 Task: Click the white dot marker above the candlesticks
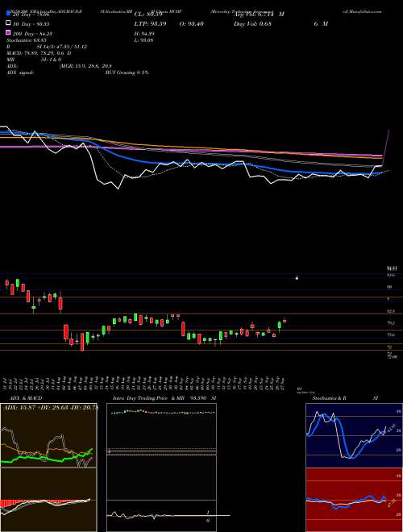(x=297, y=278)
